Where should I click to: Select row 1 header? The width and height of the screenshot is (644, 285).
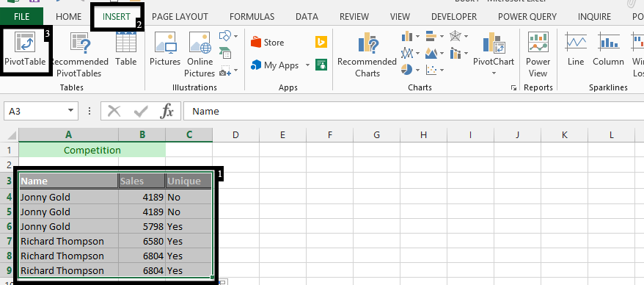[9, 150]
